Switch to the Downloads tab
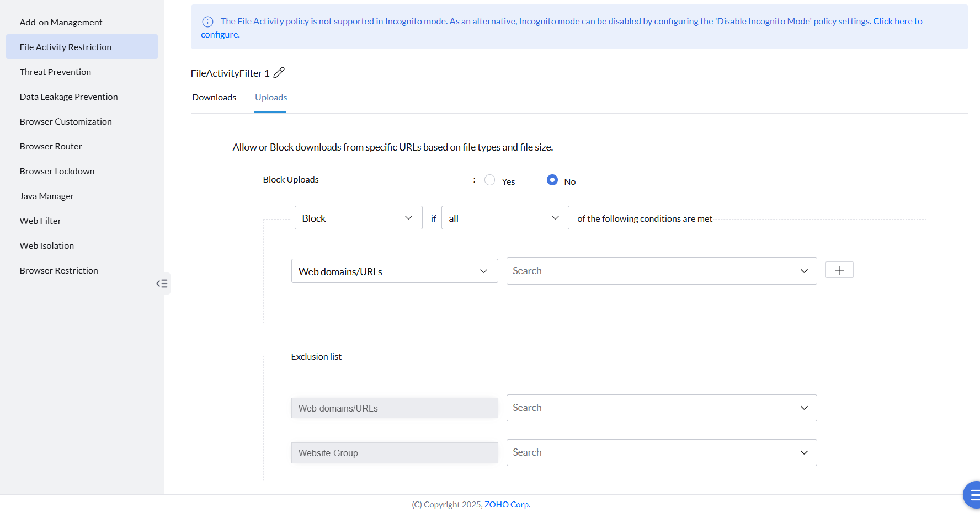980x513 pixels. pyautogui.click(x=214, y=98)
